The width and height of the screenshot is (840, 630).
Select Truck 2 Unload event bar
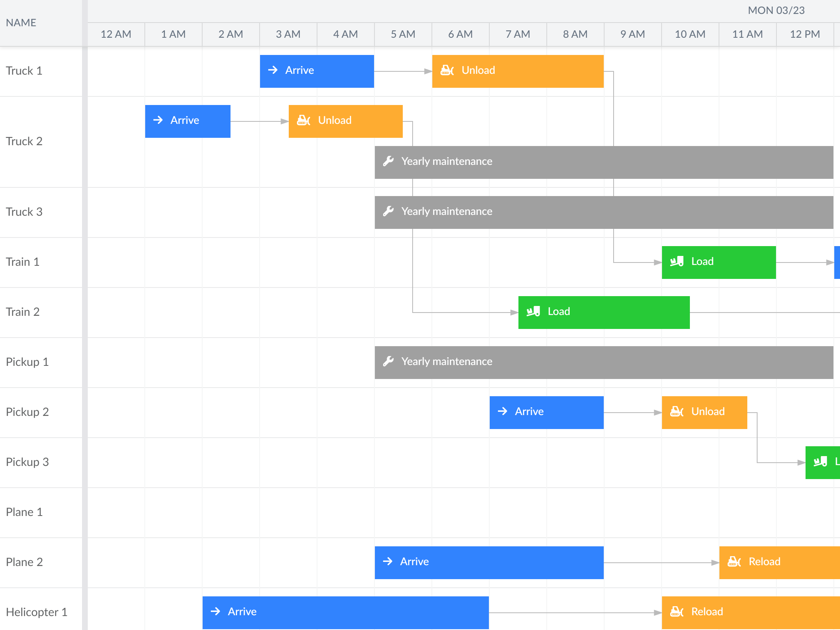tap(346, 121)
